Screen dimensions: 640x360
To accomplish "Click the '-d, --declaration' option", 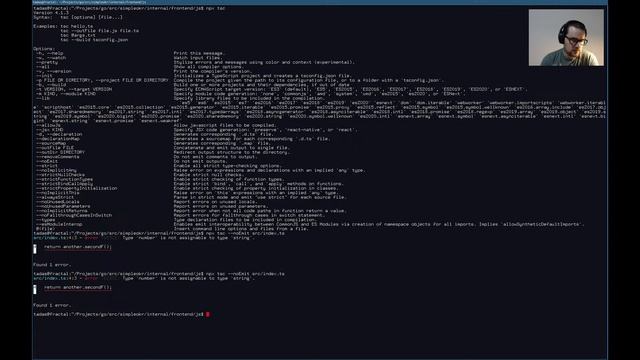I will [x=59, y=134].
